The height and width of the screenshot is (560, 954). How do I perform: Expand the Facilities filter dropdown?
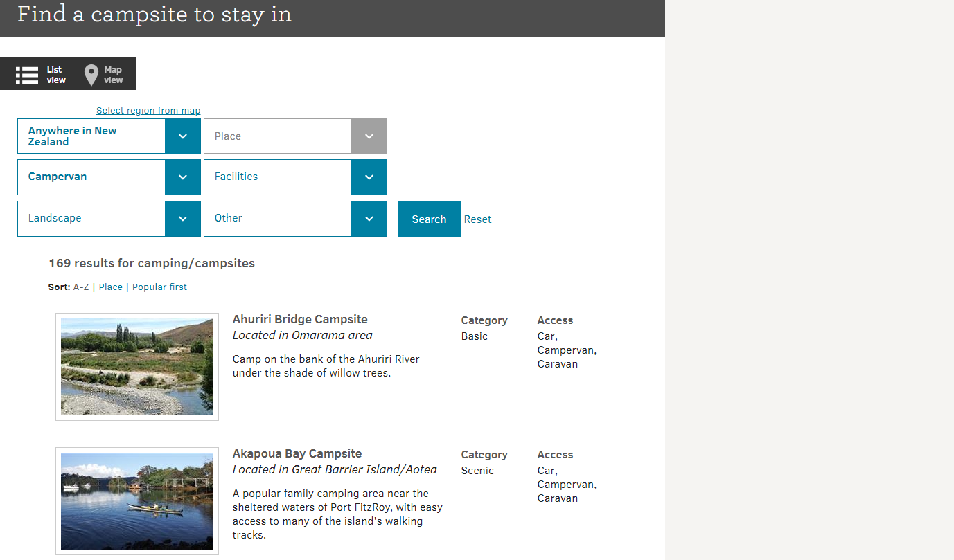pos(295,177)
